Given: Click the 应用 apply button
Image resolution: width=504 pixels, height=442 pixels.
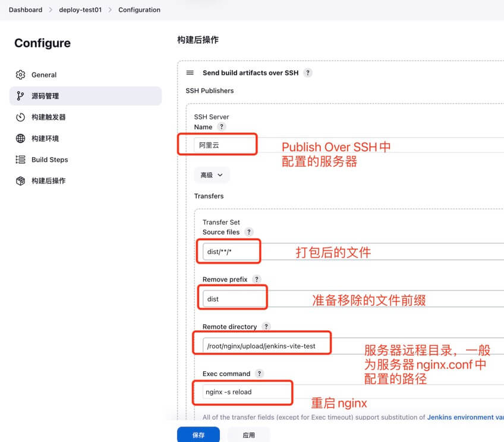Looking at the screenshot, I should click(x=248, y=435).
